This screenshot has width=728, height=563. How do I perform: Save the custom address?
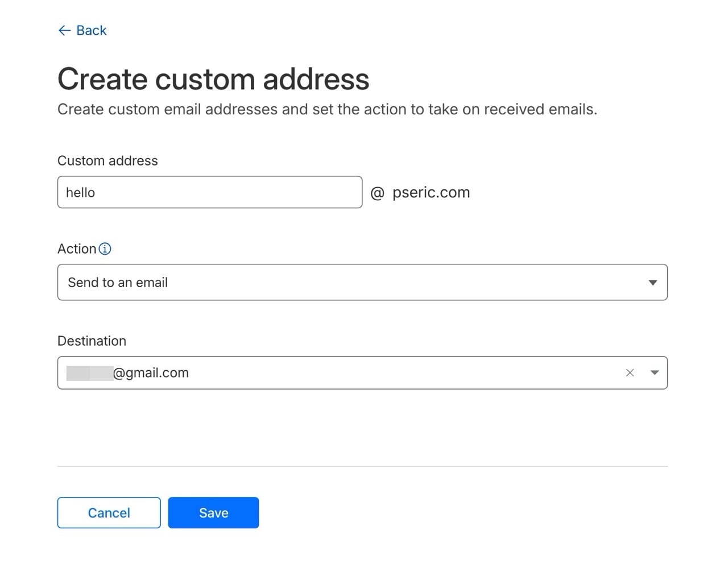[x=213, y=512]
